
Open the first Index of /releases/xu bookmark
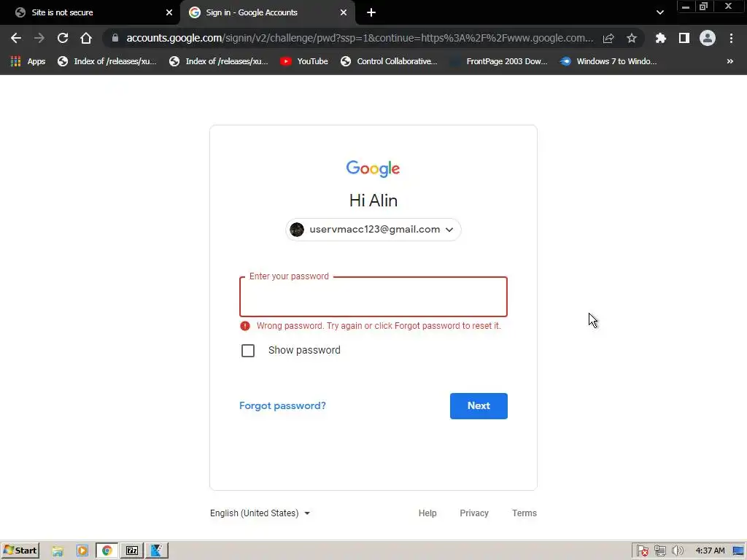point(107,61)
